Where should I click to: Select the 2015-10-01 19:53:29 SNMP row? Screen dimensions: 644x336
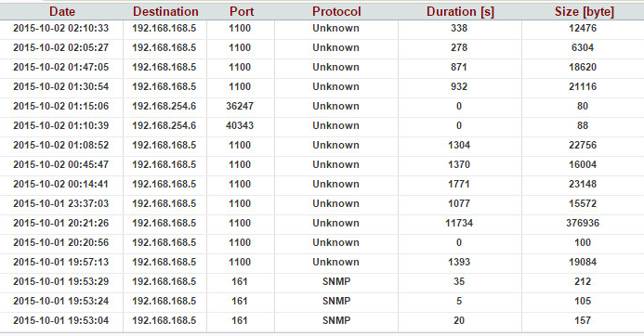pyautogui.click(x=322, y=281)
